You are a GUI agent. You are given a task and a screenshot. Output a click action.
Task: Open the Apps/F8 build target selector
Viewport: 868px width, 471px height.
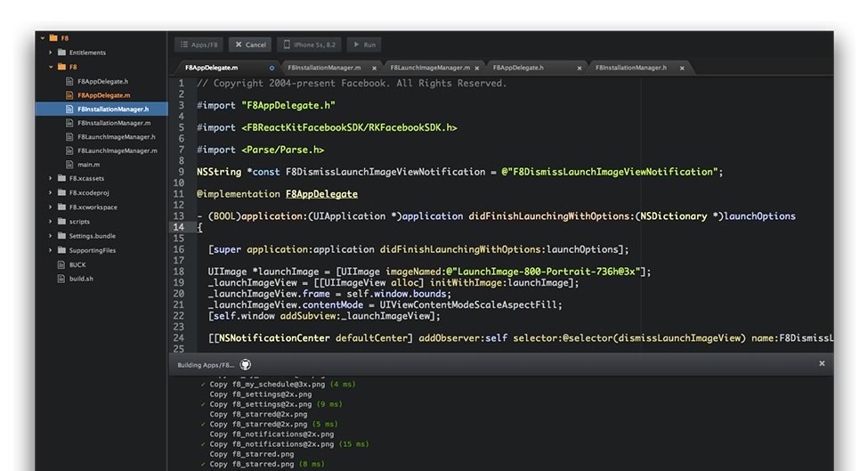click(x=199, y=45)
